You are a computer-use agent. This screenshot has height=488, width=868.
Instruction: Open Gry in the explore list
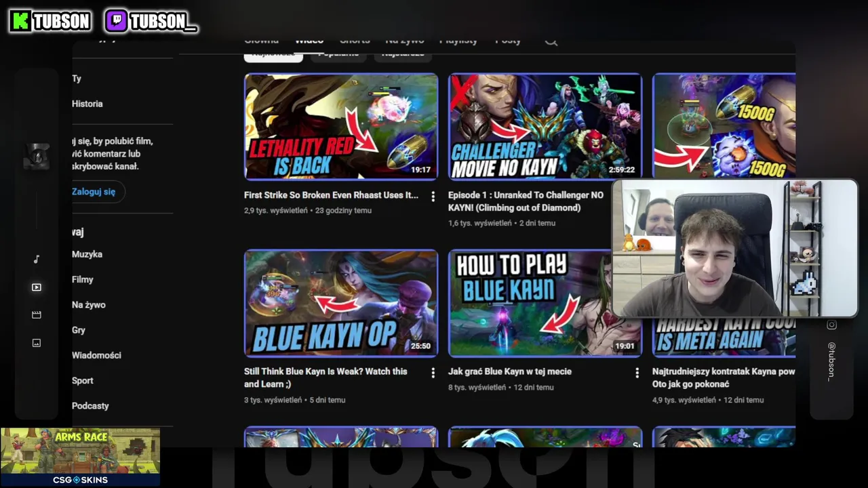click(x=79, y=330)
